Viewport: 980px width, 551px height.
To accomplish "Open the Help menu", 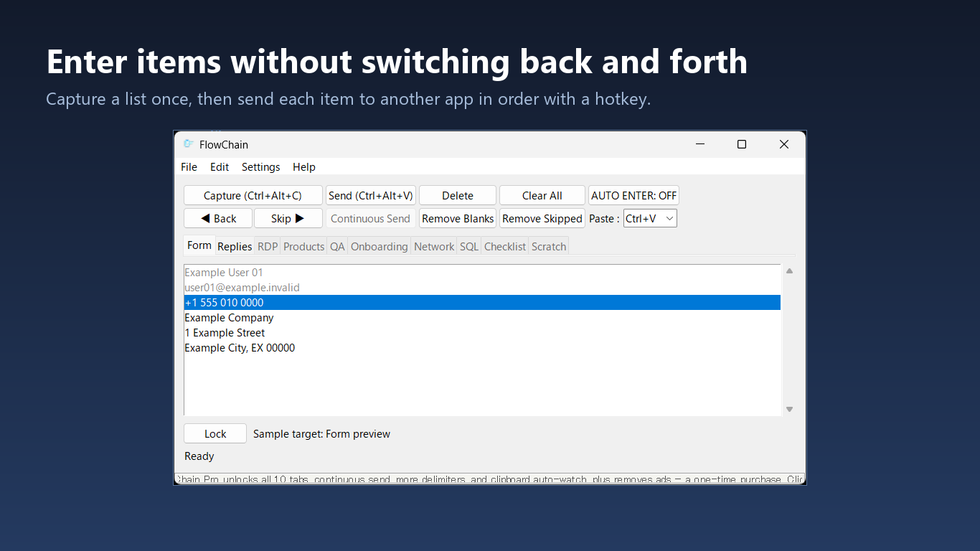I will (304, 167).
